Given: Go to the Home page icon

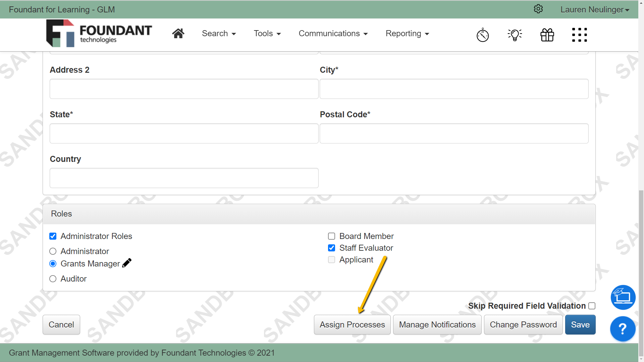Looking at the screenshot, I should click(x=178, y=34).
